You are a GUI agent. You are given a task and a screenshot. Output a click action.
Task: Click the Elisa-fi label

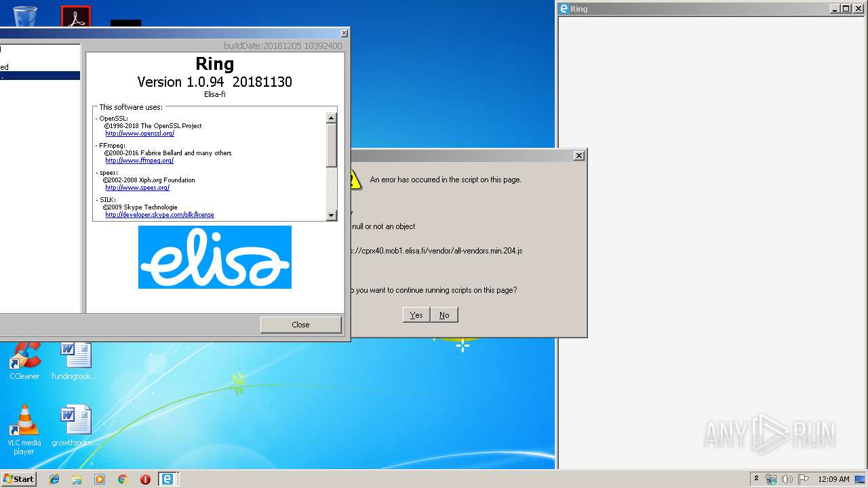[215, 95]
